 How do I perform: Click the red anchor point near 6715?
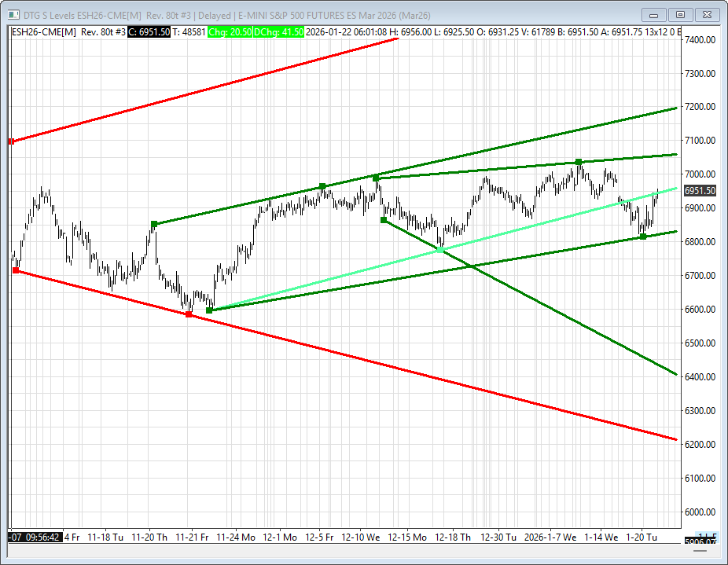pyautogui.click(x=16, y=270)
